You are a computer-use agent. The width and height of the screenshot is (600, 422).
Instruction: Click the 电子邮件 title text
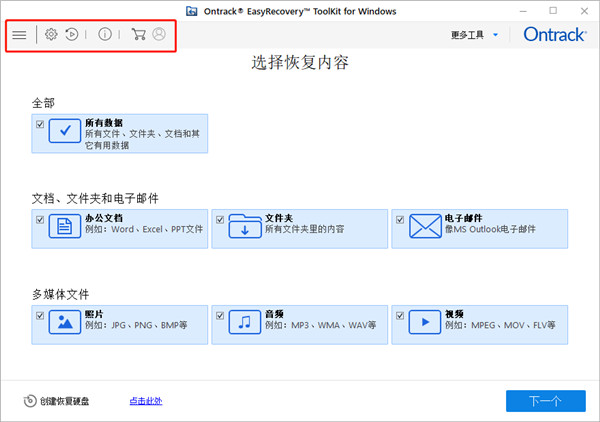[463, 218]
